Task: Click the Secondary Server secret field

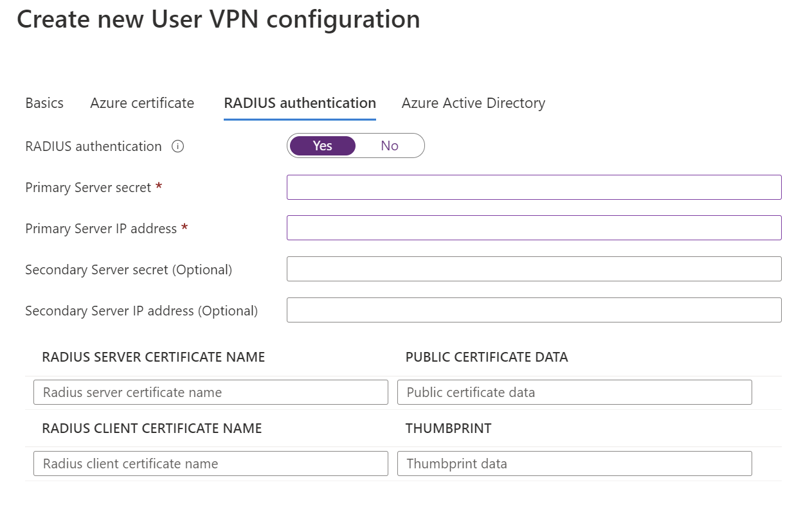Action: tap(534, 269)
